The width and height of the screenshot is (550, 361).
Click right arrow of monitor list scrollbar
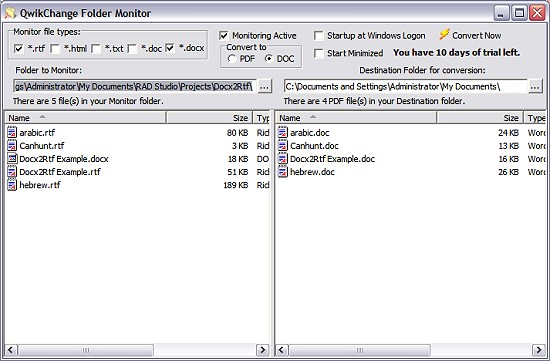click(262, 350)
